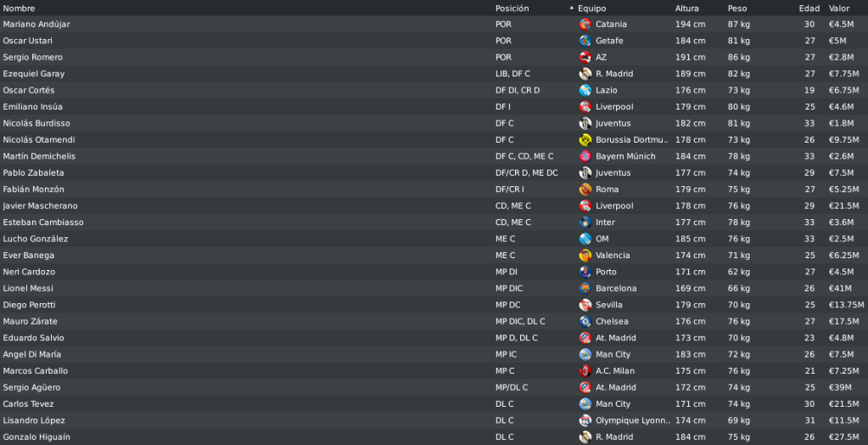Screen dimensions: 868x445
Task: Sort the list by Altura header
Action: tap(687, 8)
